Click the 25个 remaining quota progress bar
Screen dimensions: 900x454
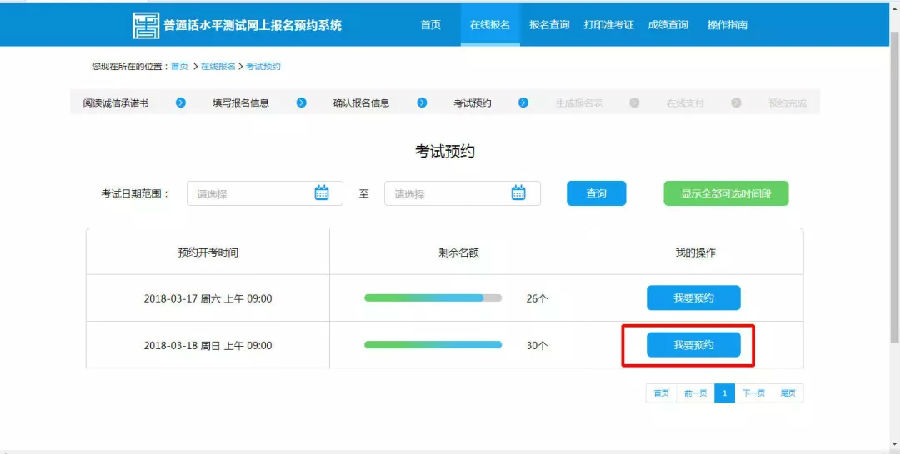433,298
